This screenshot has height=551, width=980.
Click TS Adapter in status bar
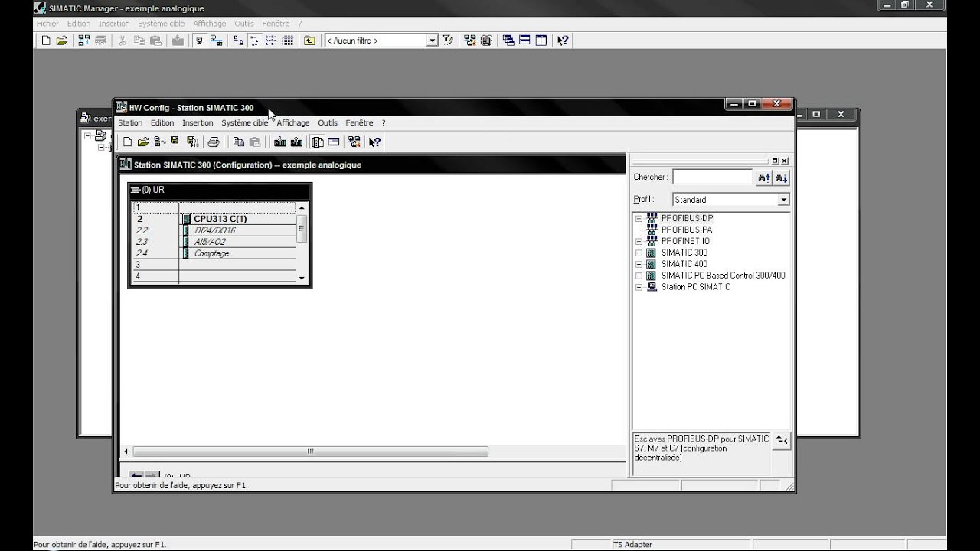[632, 545]
